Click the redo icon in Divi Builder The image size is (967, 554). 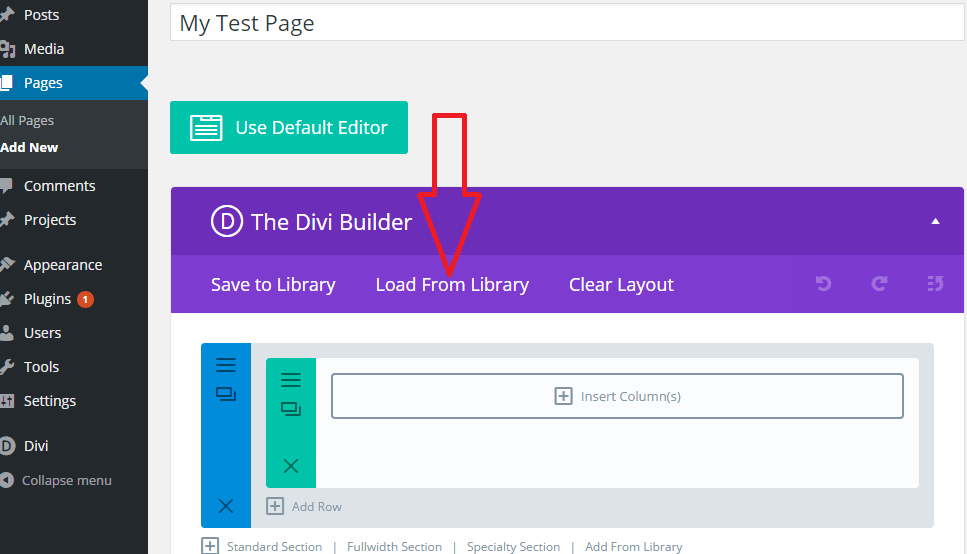879,284
